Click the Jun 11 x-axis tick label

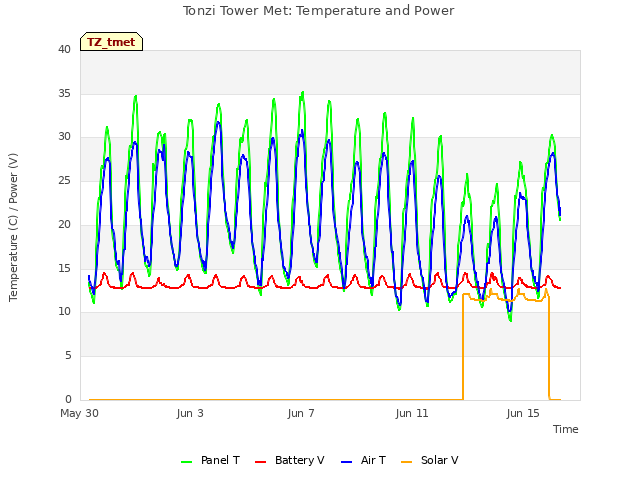tap(412, 413)
